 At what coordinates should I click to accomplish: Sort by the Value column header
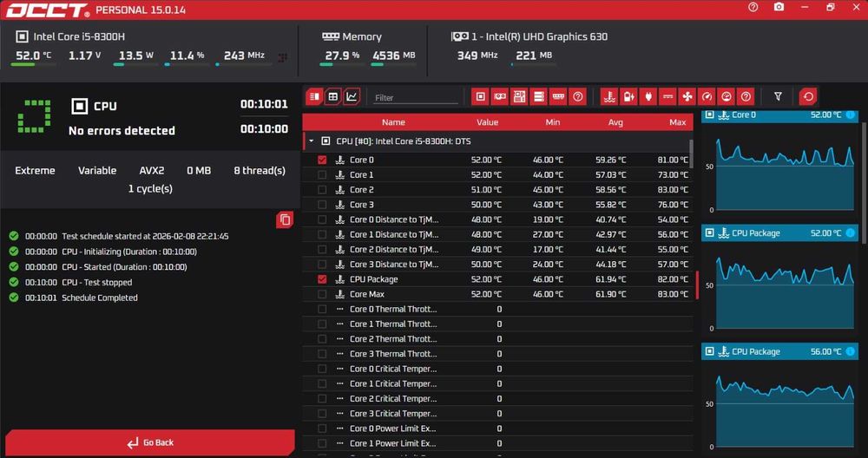[487, 122]
